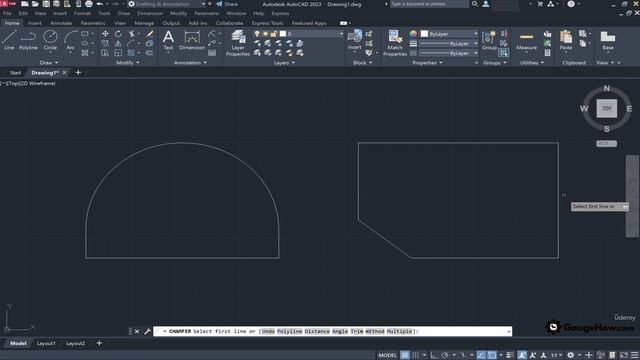Image resolution: width=640 pixels, height=360 pixels.
Task: Pick the Trim tool icon
Action: tap(131, 34)
